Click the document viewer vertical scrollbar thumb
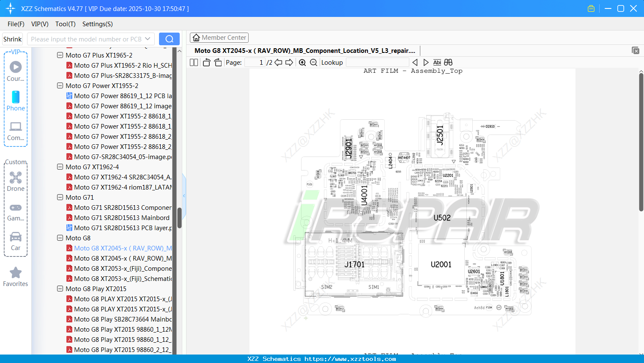Image resolution: width=644 pixels, height=363 pixels. coord(641,142)
